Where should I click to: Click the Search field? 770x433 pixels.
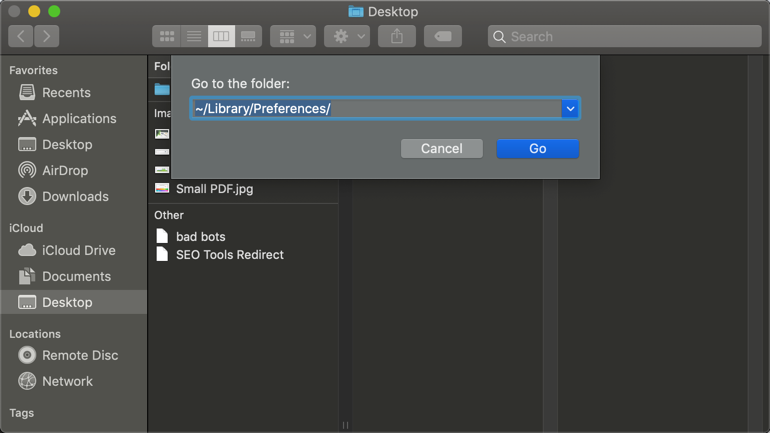(x=625, y=37)
